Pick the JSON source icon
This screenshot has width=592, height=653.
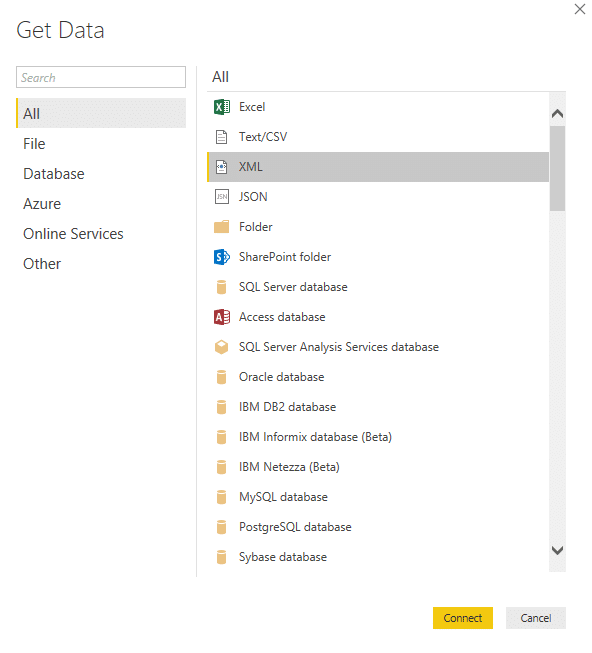click(221, 197)
